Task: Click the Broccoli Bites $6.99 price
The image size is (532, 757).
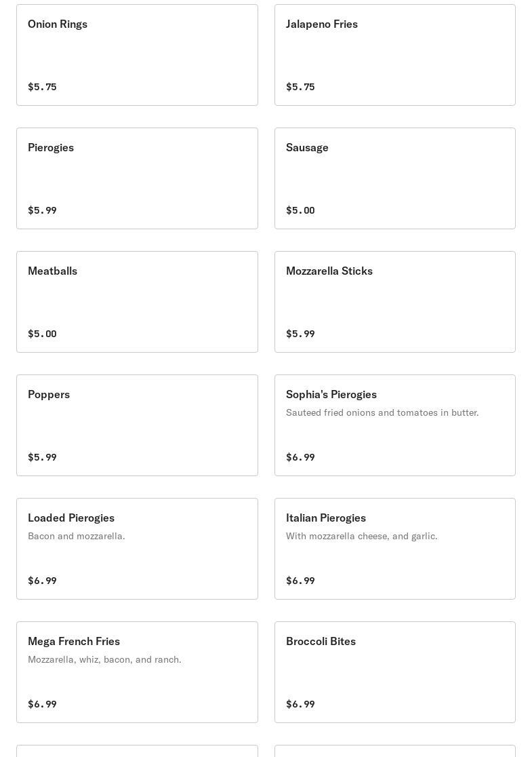Action: point(300,704)
